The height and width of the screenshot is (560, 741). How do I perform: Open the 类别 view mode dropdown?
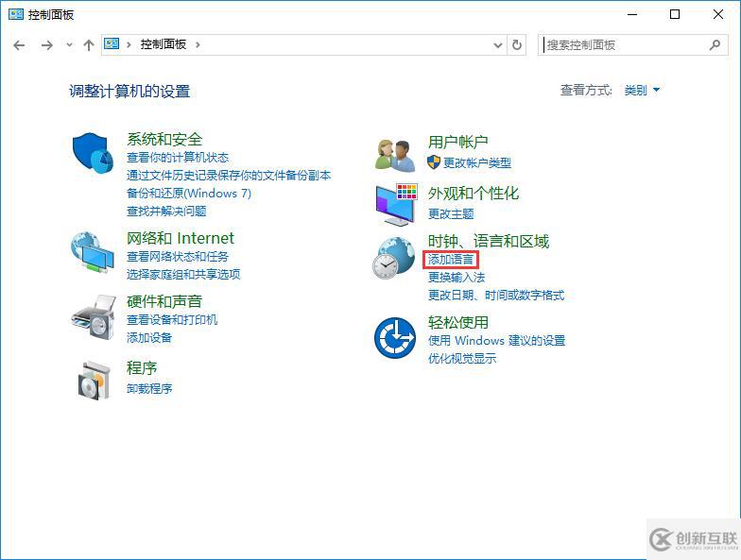(x=642, y=91)
